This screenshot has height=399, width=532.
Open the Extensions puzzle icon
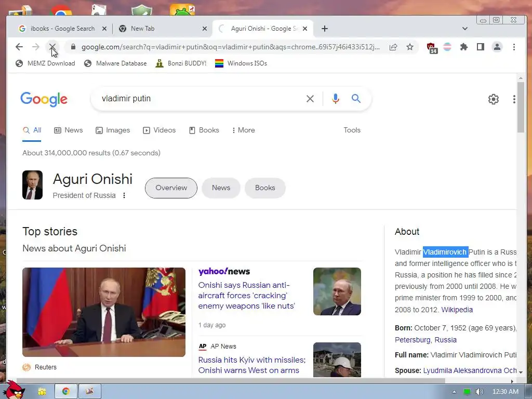pos(464,47)
